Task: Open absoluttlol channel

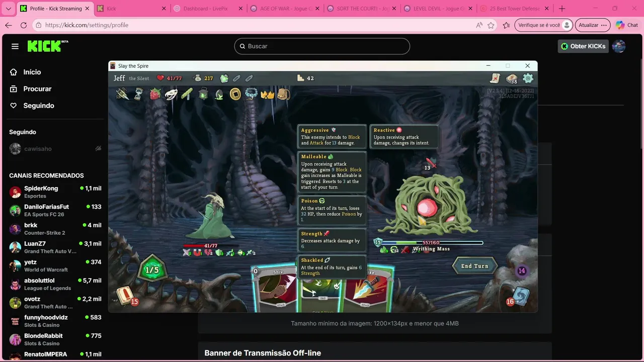Action: pyautogui.click(x=55, y=284)
